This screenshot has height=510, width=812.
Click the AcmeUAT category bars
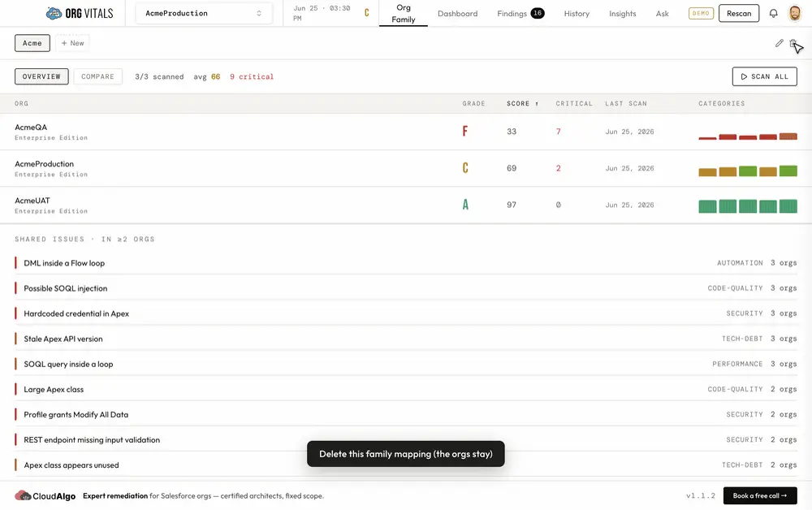click(x=747, y=206)
